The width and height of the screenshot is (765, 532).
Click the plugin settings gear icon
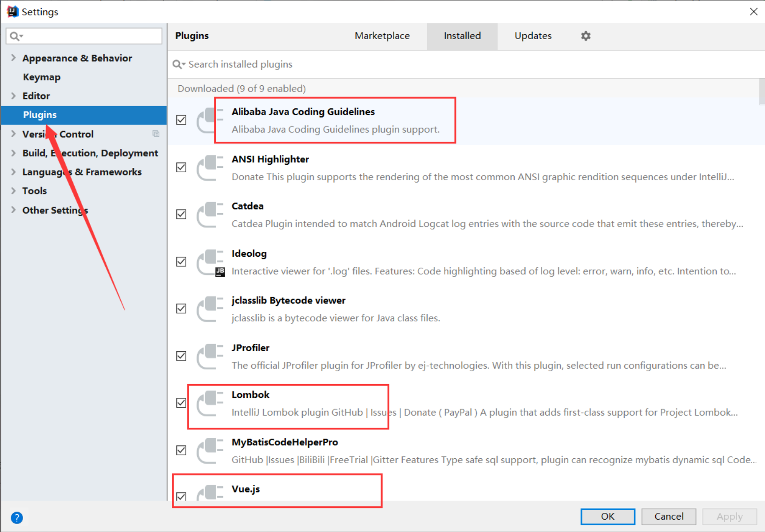[x=586, y=36]
